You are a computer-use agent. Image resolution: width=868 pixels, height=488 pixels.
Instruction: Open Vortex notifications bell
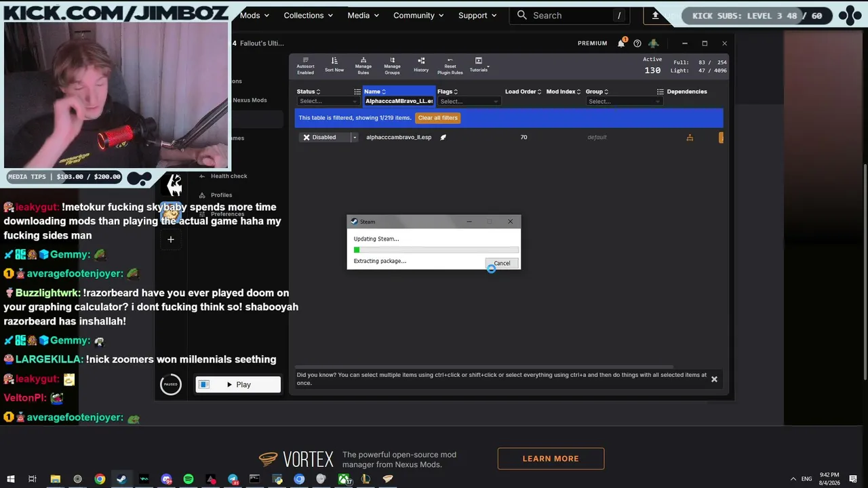621,43
